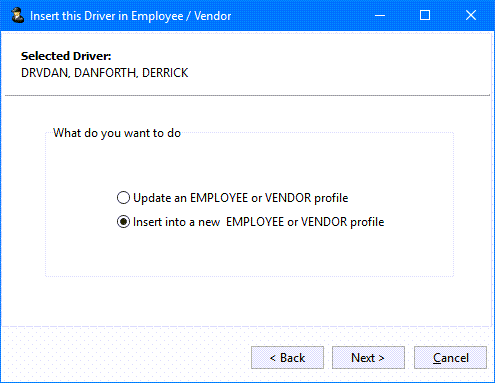Maximize the Insert this Driver window
Image resolution: width=495 pixels, height=383 pixels.
pyautogui.click(x=425, y=15)
